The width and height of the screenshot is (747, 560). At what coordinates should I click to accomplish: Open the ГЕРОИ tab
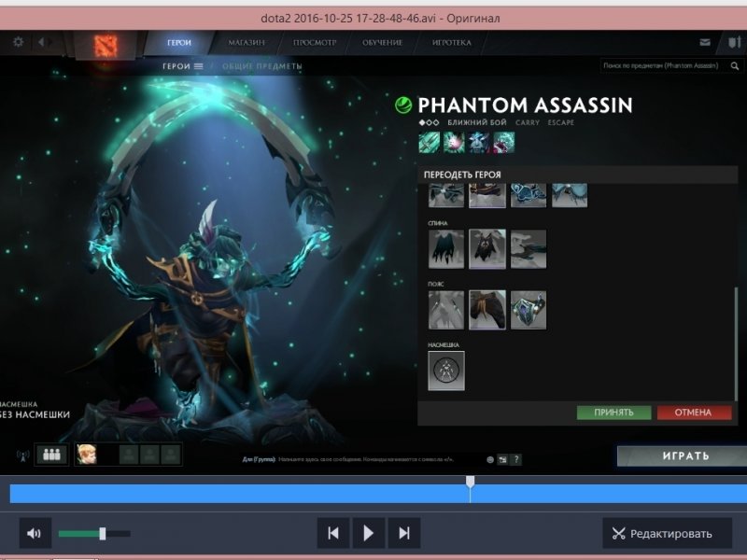point(179,42)
